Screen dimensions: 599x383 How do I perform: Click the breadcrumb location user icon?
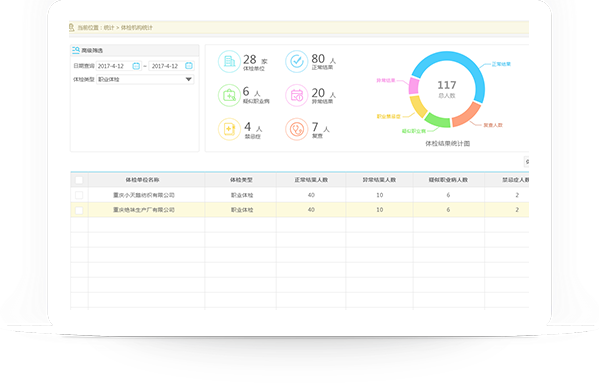[x=71, y=27]
